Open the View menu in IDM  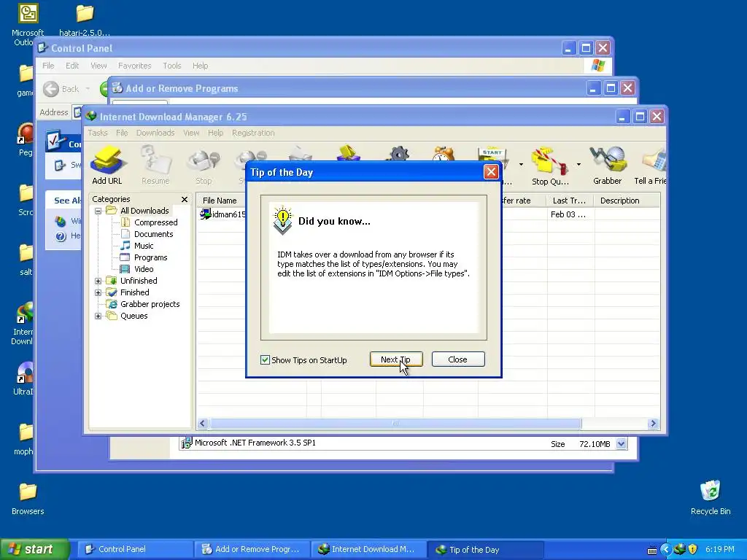pyautogui.click(x=191, y=133)
